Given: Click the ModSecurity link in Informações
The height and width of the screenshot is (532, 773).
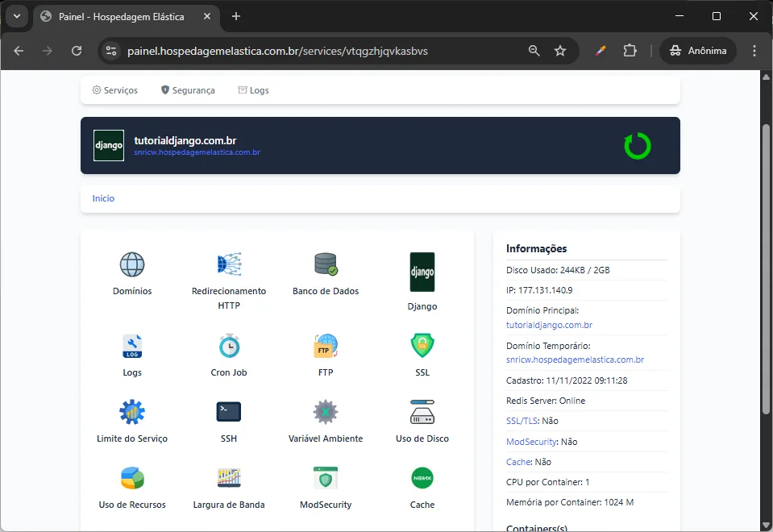Looking at the screenshot, I should 531,442.
